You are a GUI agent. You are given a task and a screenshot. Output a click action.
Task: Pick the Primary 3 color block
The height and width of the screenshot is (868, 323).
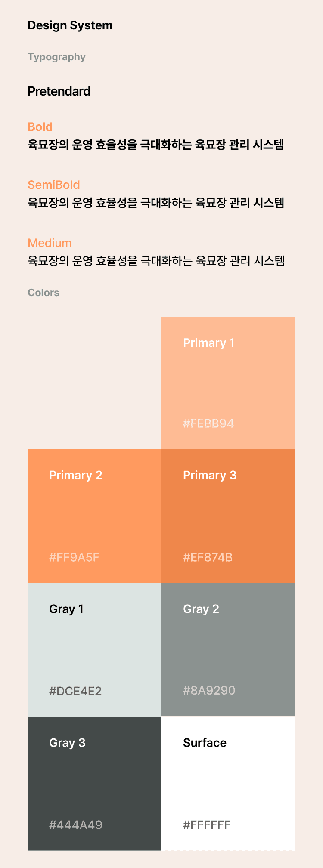pyautogui.click(x=228, y=516)
